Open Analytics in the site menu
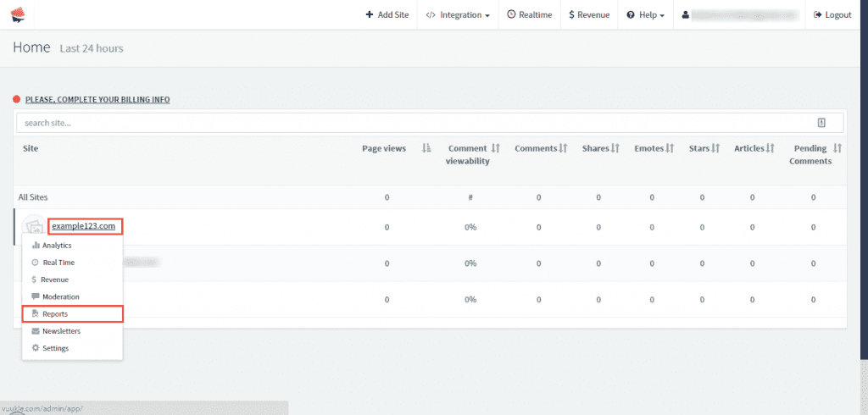 [57, 245]
